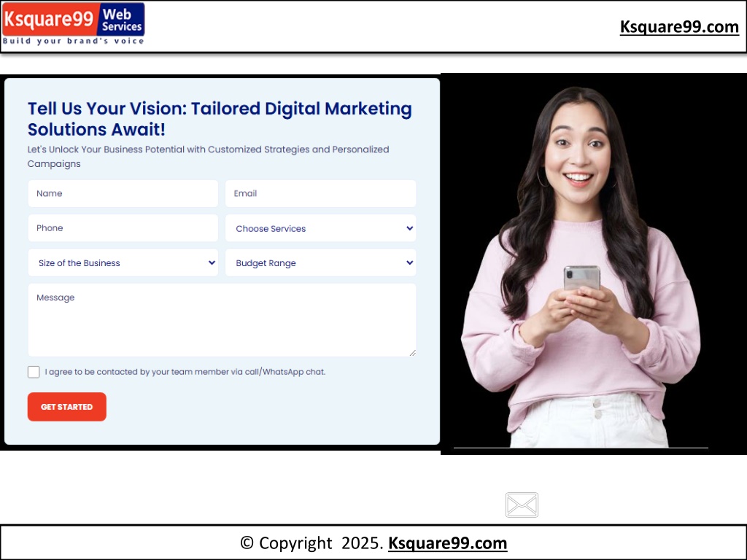Image resolution: width=747 pixels, height=560 pixels.
Task: Click the heading 'Tell Us Your Vision: Tailored Digital Marketing'
Action: [220, 109]
